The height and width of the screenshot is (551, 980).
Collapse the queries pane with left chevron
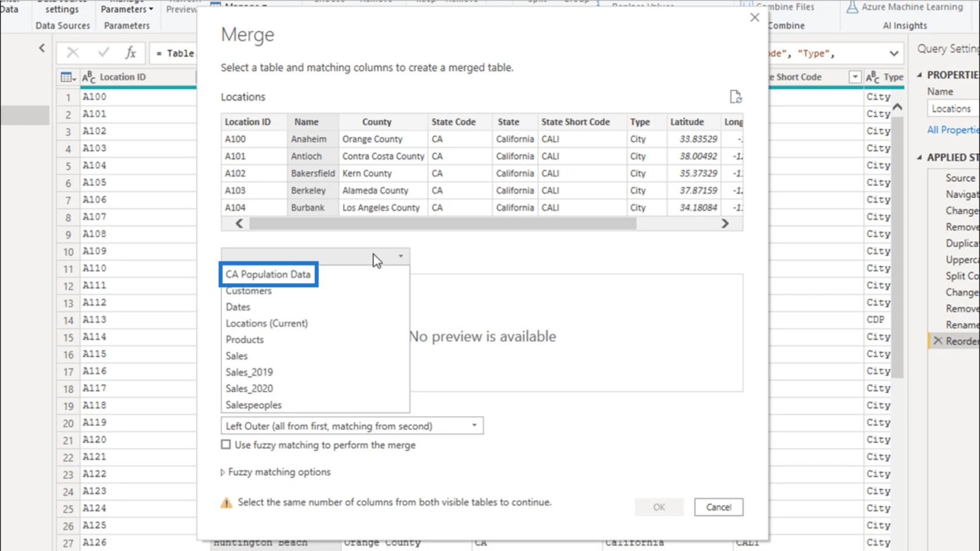pos(42,48)
